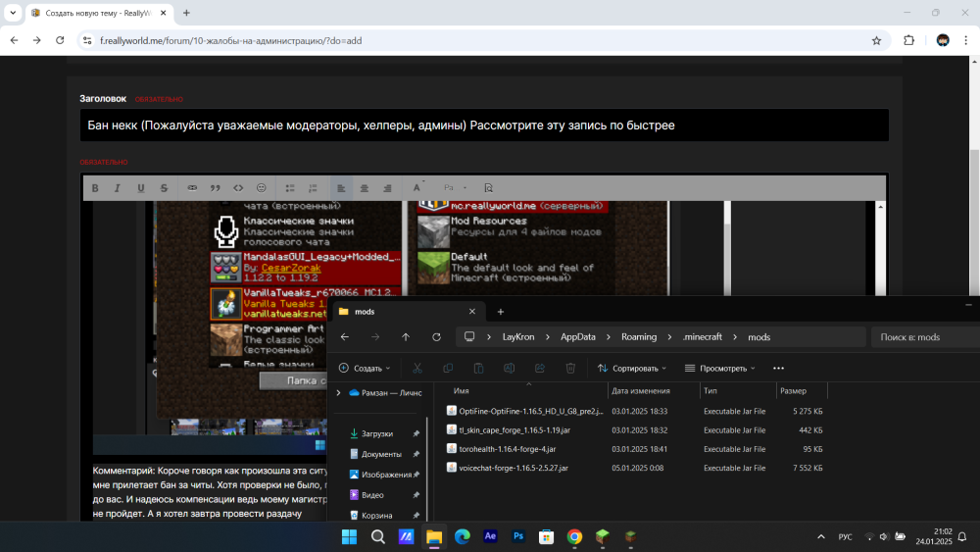Viewport: 980px width, 552px height.
Task: Reload the page in Chrome
Action: point(60,40)
